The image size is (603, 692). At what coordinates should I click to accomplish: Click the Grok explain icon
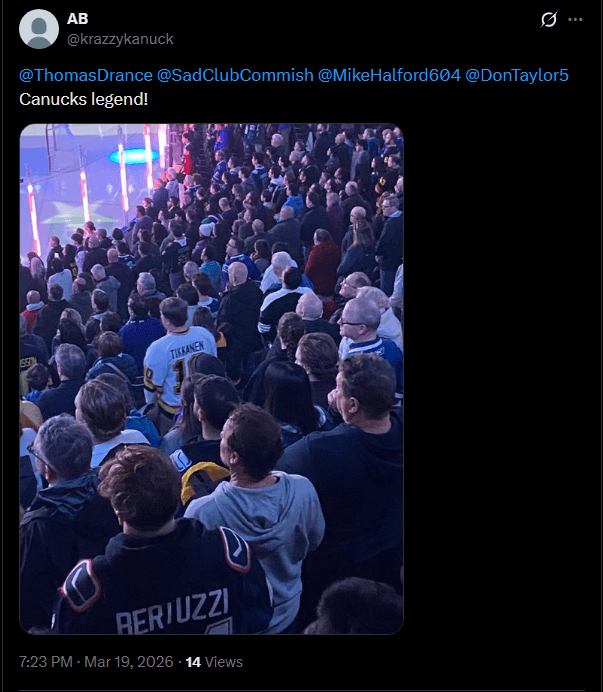pyautogui.click(x=549, y=19)
